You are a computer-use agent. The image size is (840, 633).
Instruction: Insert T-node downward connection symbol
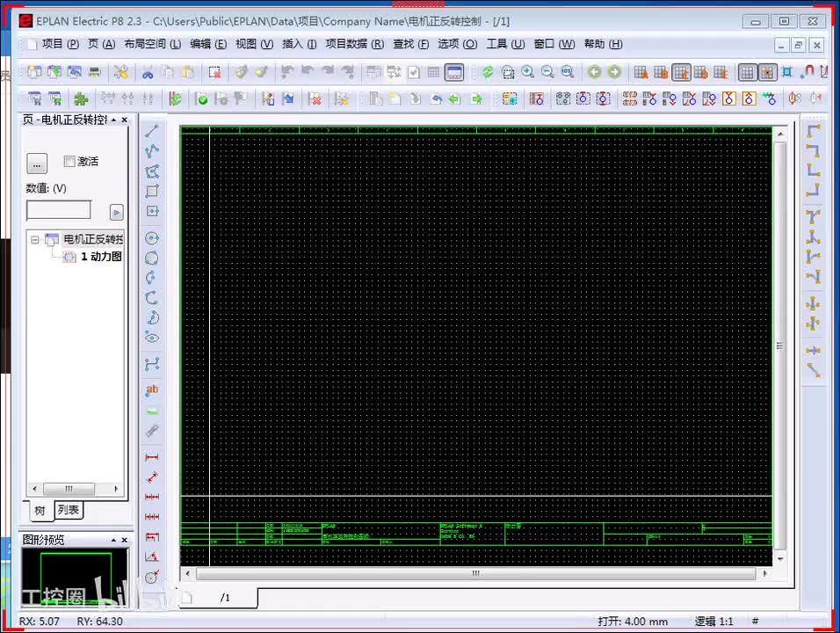[x=814, y=217]
